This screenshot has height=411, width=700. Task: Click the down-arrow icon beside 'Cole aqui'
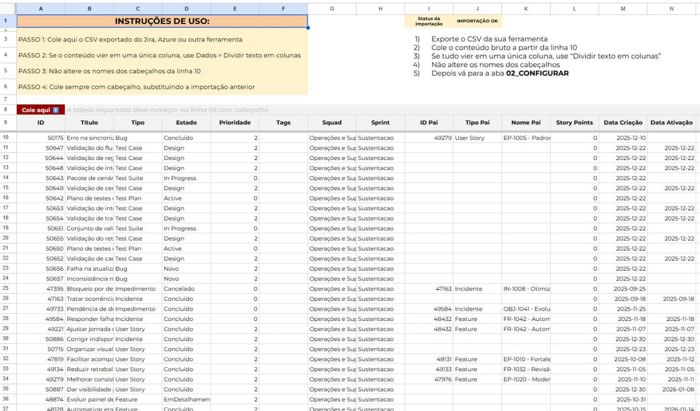57,110
